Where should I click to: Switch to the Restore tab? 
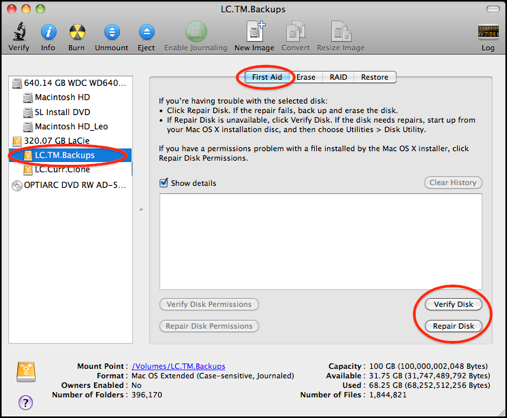(x=375, y=77)
